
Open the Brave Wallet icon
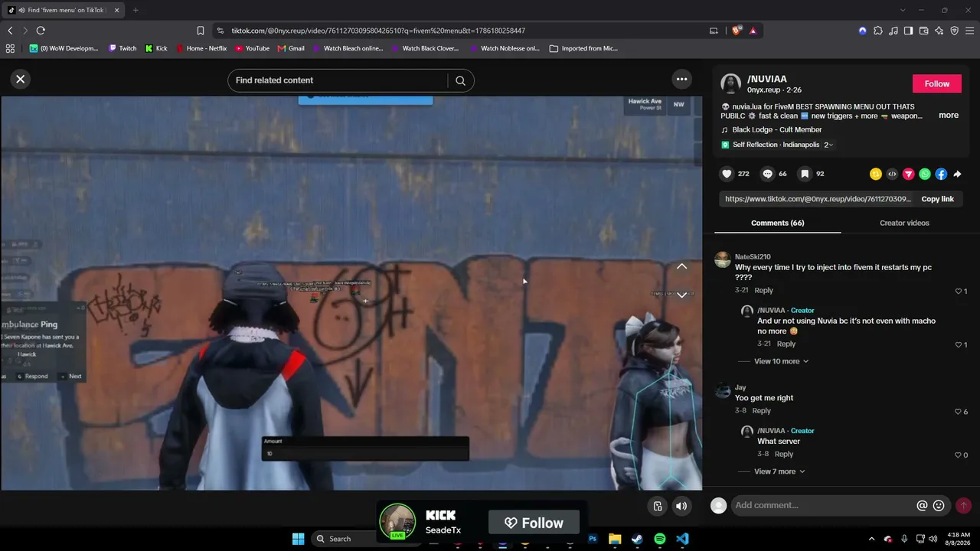click(923, 31)
